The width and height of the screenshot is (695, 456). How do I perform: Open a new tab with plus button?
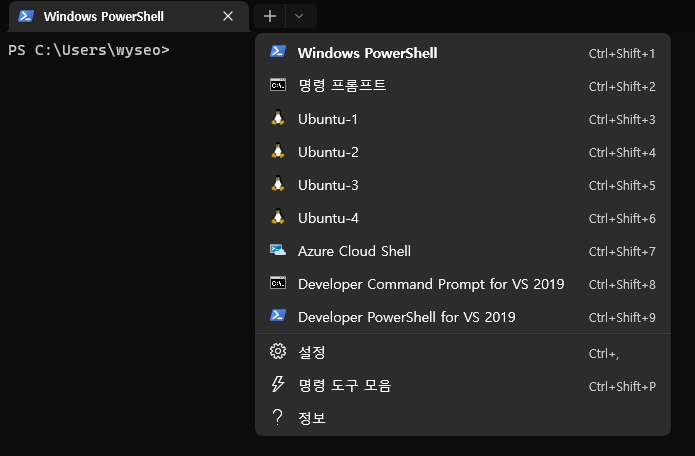[270, 16]
